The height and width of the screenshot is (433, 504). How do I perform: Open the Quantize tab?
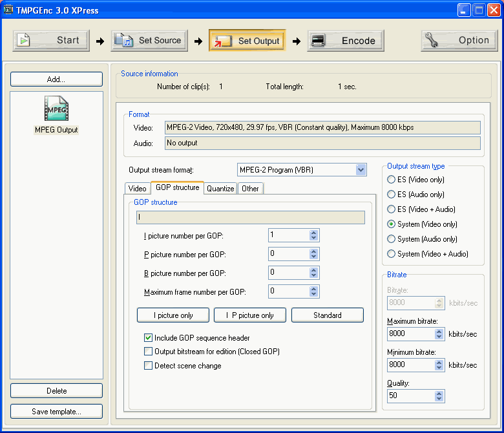(x=220, y=188)
